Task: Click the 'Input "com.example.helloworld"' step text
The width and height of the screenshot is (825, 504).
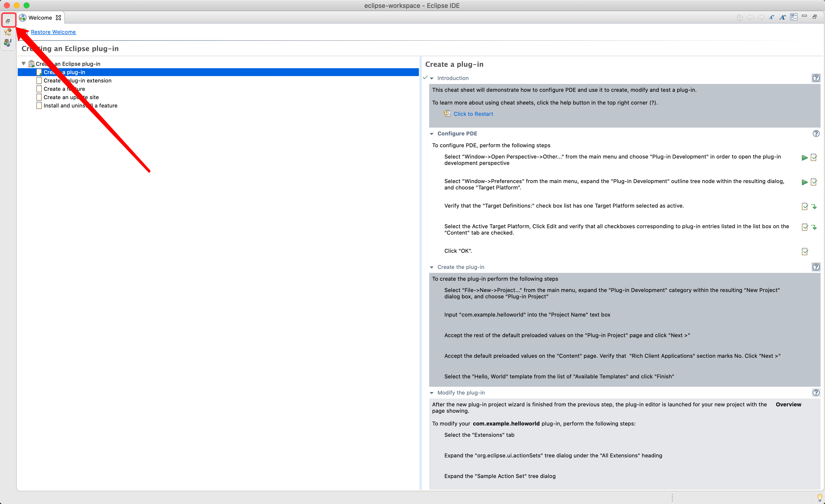Action: pos(527,315)
